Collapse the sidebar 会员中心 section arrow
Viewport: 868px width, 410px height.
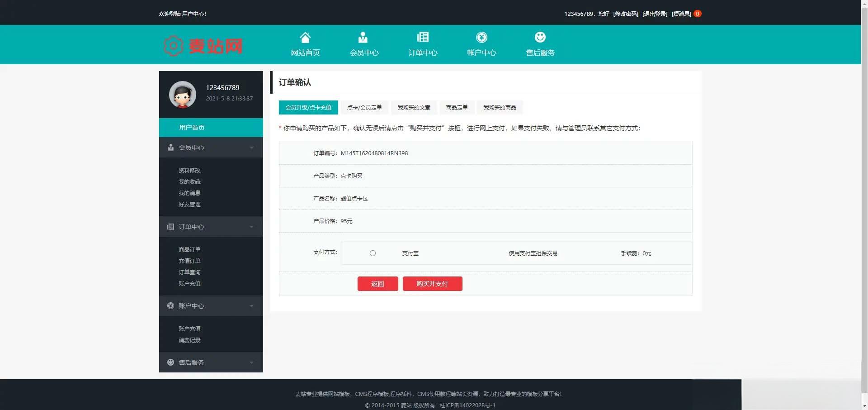coord(252,148)
